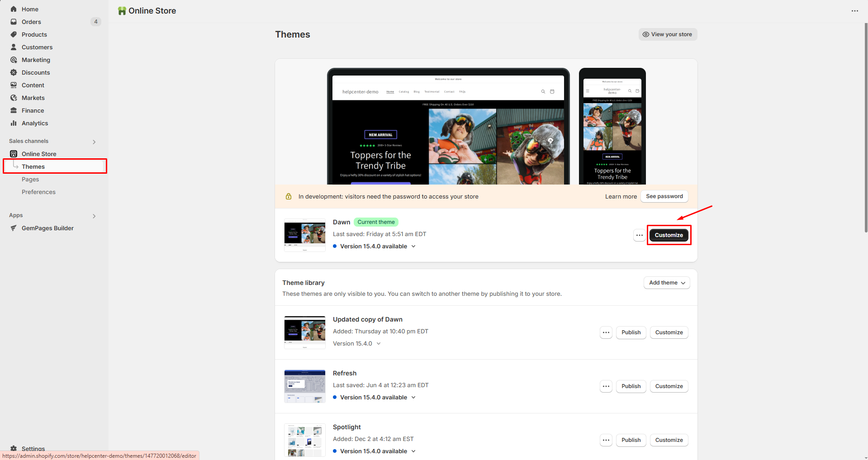The height and width of the screenshot is (460, 868).
Task: Open the top-right page options ellipsis
Action: pyautogui.click(x=854, y=11)
